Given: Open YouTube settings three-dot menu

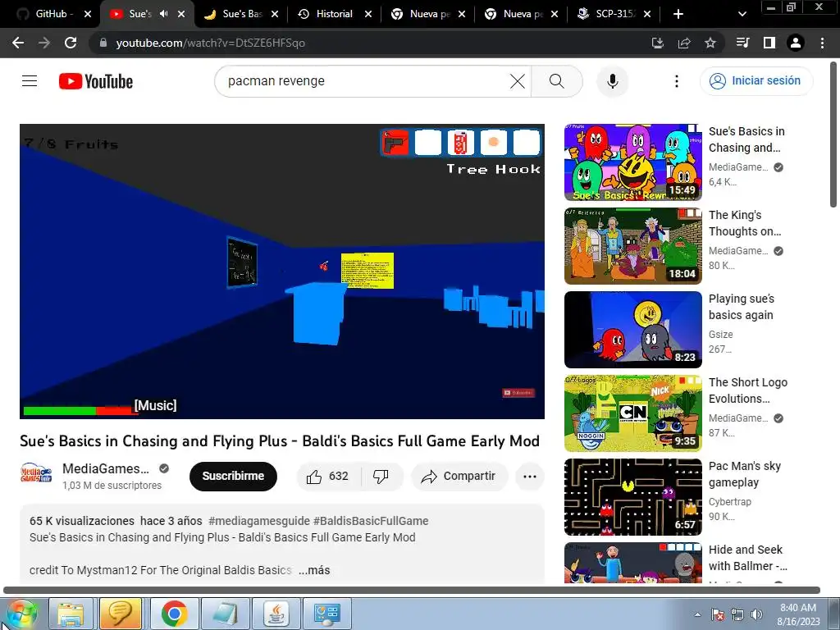Looking at the screenshot, I should click(677, 81).
